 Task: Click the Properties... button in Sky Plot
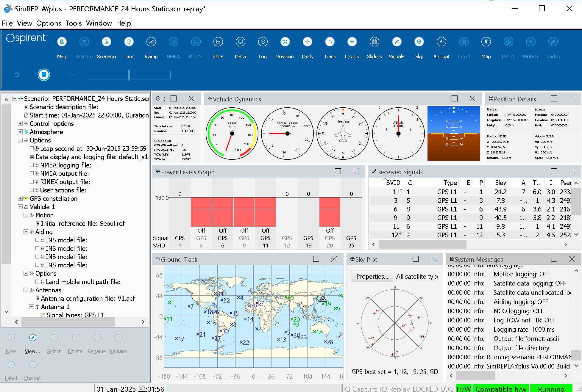click(x=372, y=276)
